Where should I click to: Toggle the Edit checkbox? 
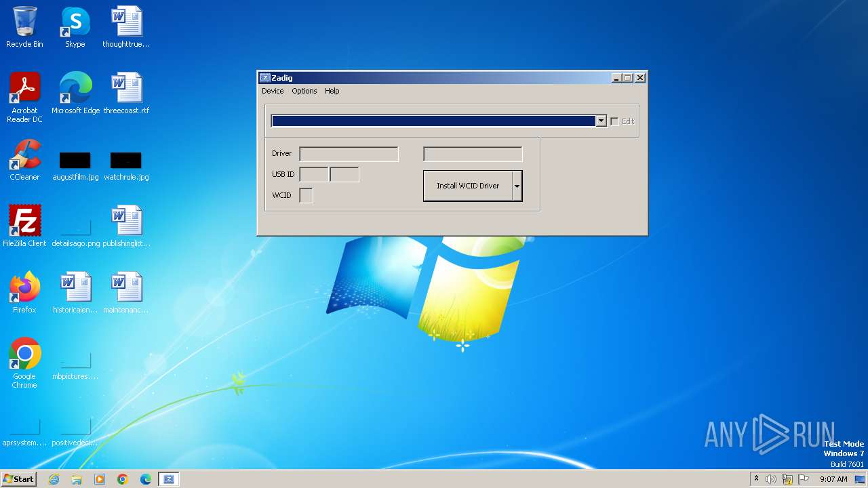(x=614, y=121)
